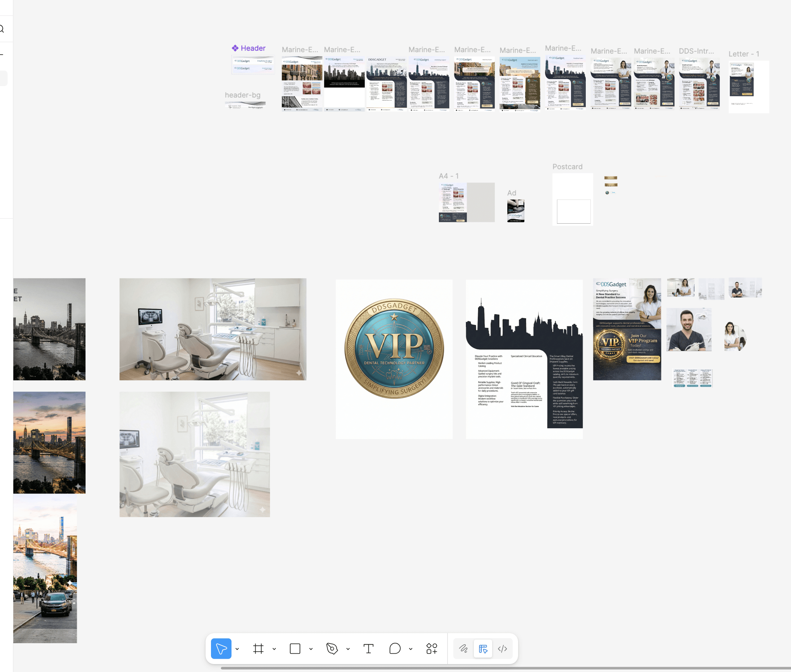Image resolution: width=791 pixels, height=672 pixels.
Task: Select the VIP gold badge image
Action: 394,348
